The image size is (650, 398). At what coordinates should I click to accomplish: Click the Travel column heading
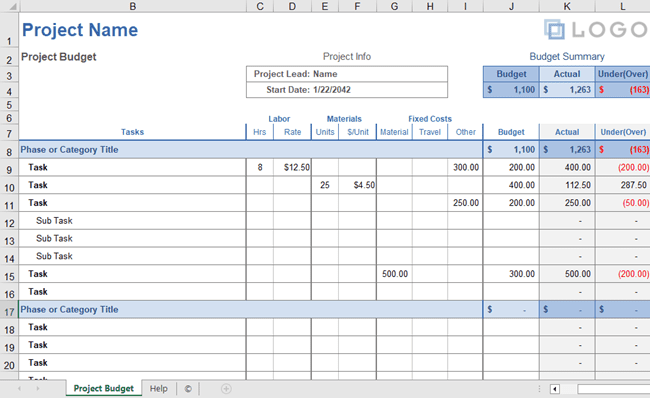(x=430, y=132)
